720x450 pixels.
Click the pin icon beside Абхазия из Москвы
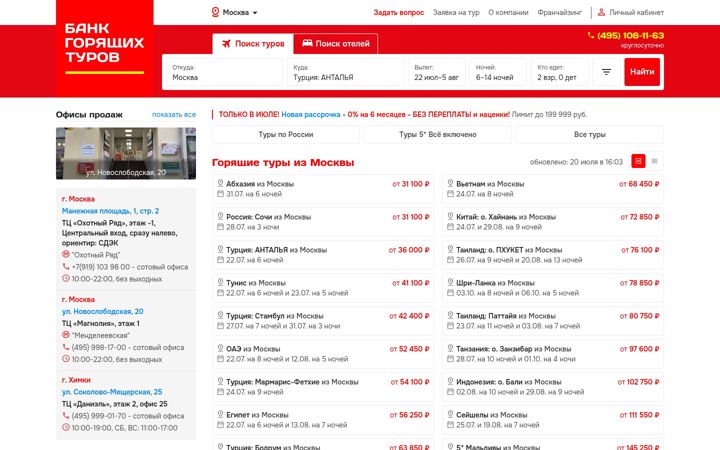(220, 183)
